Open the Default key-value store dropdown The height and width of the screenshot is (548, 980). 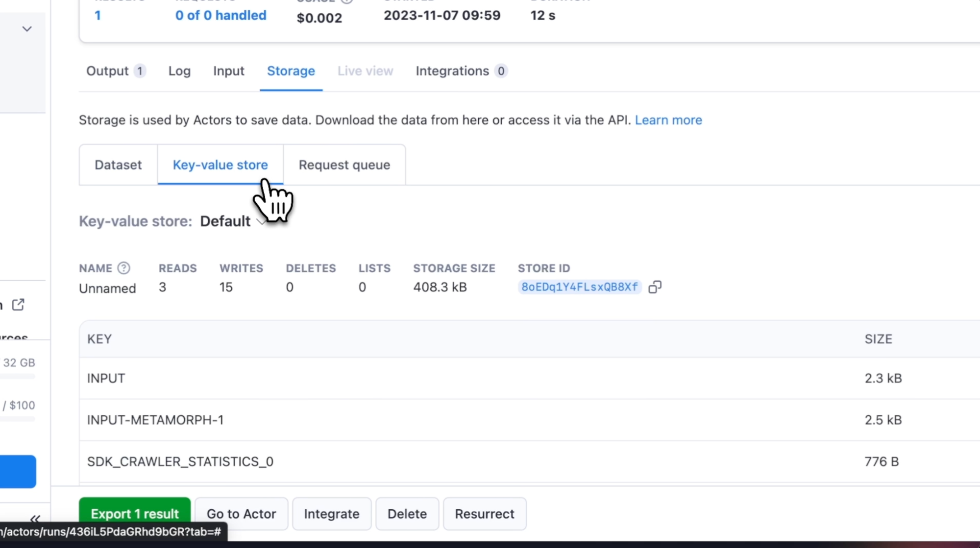pyautogui.click(x=233, y=221)
